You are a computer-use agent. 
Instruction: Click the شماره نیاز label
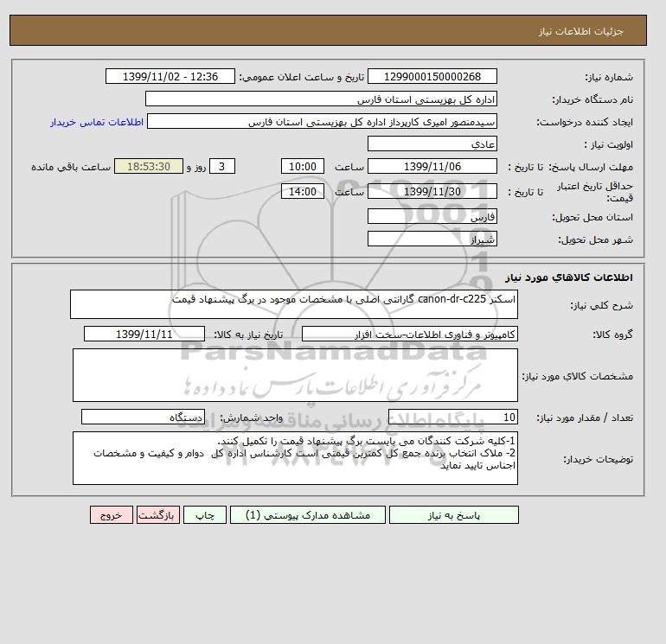(x=609, y=77)
